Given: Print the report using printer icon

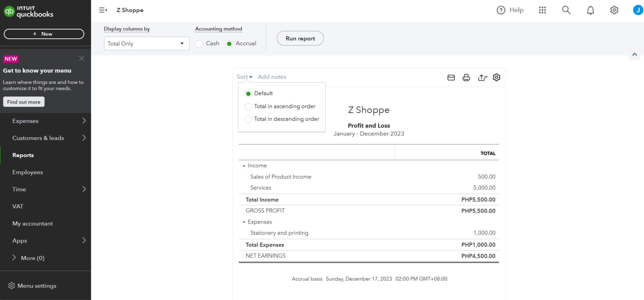Looking at the screenshot, I should pyautogui.click(x=466, y=78).
